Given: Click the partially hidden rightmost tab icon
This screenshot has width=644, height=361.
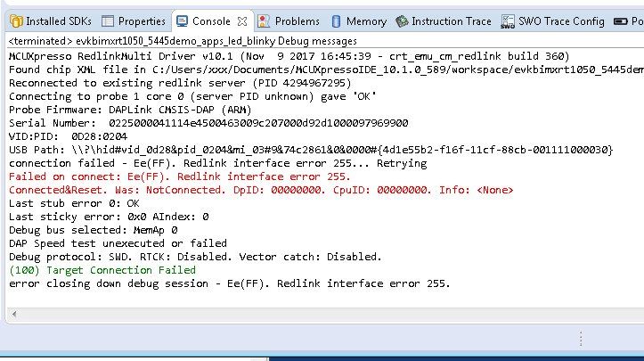Looking at the screenshot, I should tap(623, 21).
